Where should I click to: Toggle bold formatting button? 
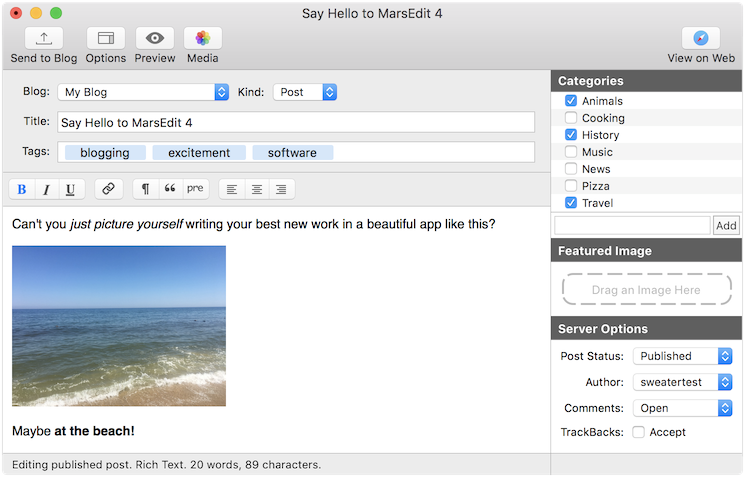click(21, 189)
